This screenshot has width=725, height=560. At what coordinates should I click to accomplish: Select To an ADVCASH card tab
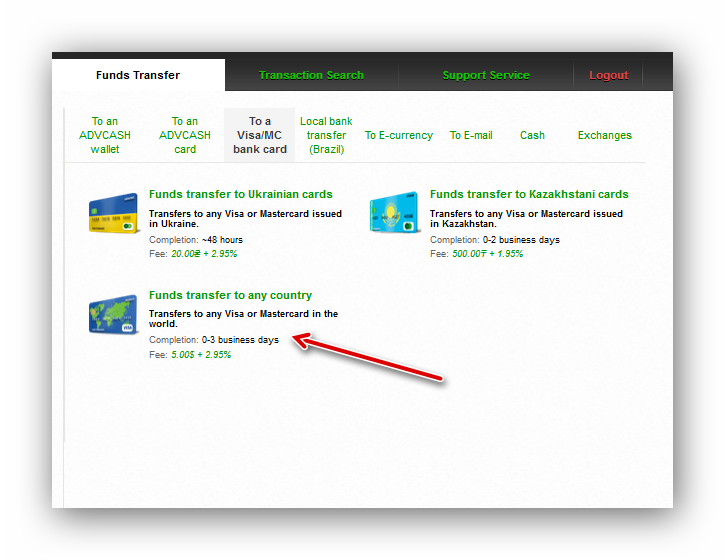(185, 135)
